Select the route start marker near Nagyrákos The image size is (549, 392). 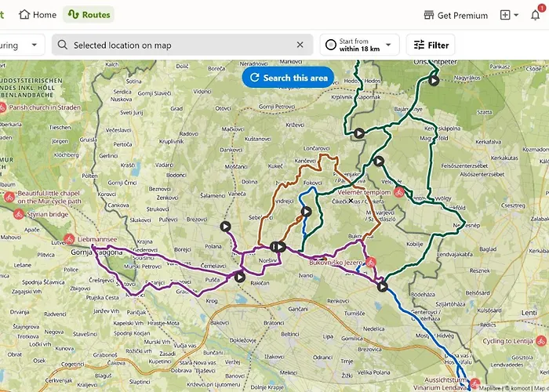[x=434, y=80]
